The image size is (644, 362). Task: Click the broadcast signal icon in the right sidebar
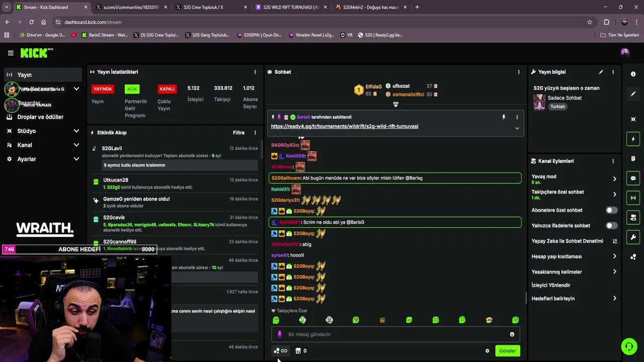(633, 198)
